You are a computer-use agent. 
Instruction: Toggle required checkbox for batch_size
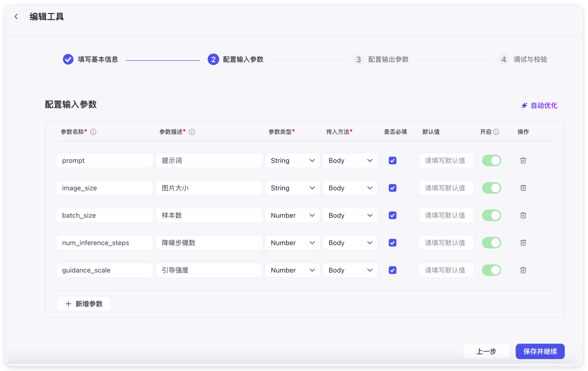[x=392, y=215]
